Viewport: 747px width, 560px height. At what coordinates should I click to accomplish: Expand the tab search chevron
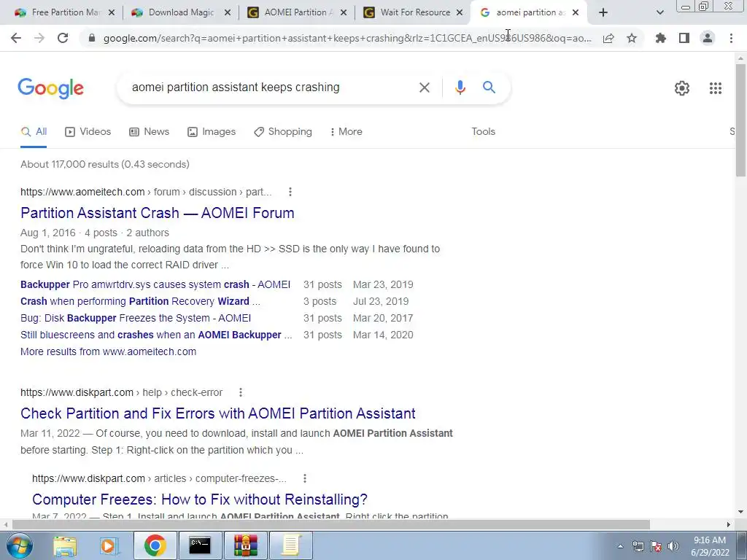pos(659,12)
